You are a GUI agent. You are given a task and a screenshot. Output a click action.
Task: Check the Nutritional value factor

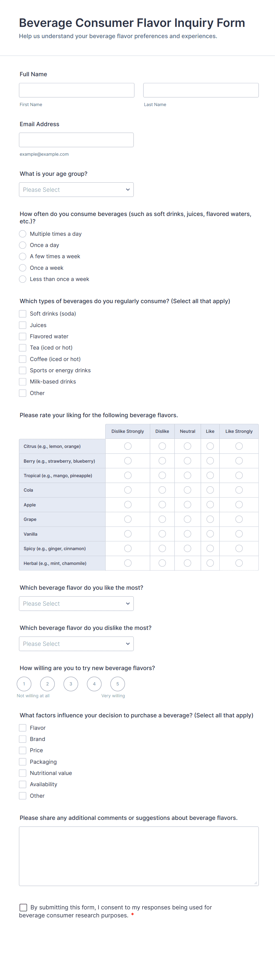[23, 773]
